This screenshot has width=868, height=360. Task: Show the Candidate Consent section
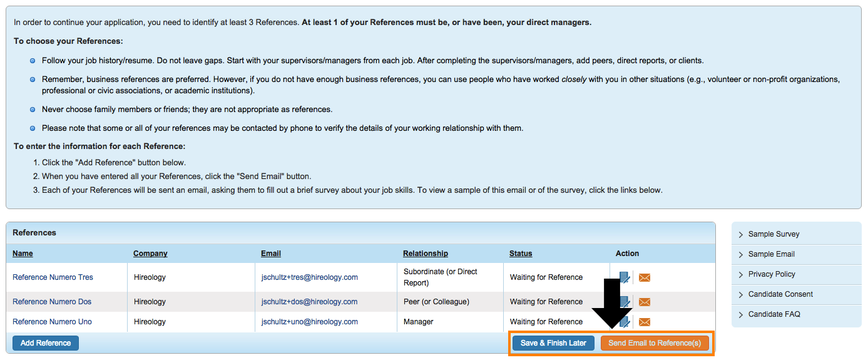(x=780, y=294)
